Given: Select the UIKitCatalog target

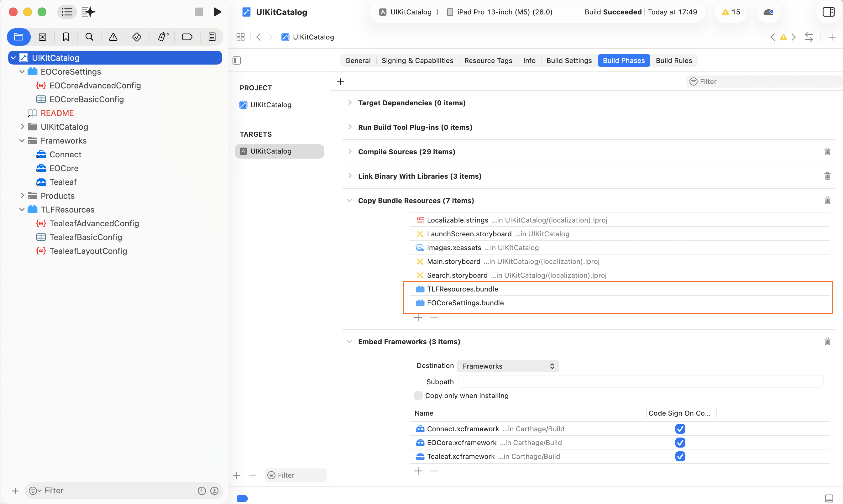Looking at the screenshot, I should [x=279, y=151].
